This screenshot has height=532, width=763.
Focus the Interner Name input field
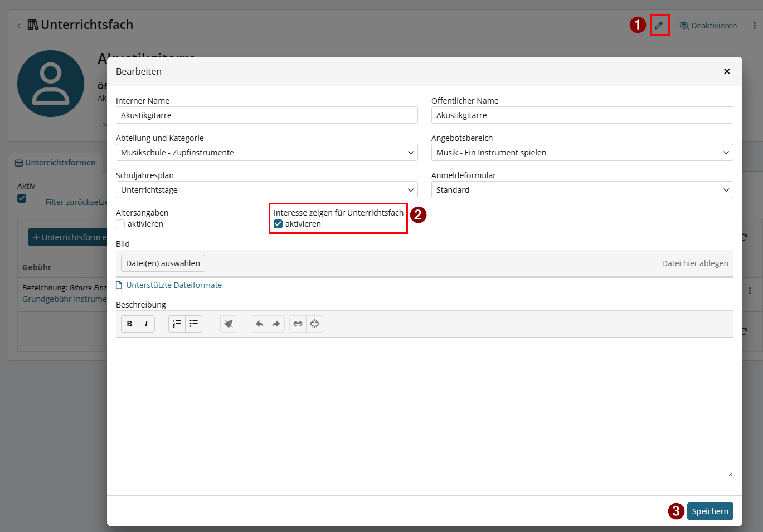pyautogui.click(x=267, y=115)
